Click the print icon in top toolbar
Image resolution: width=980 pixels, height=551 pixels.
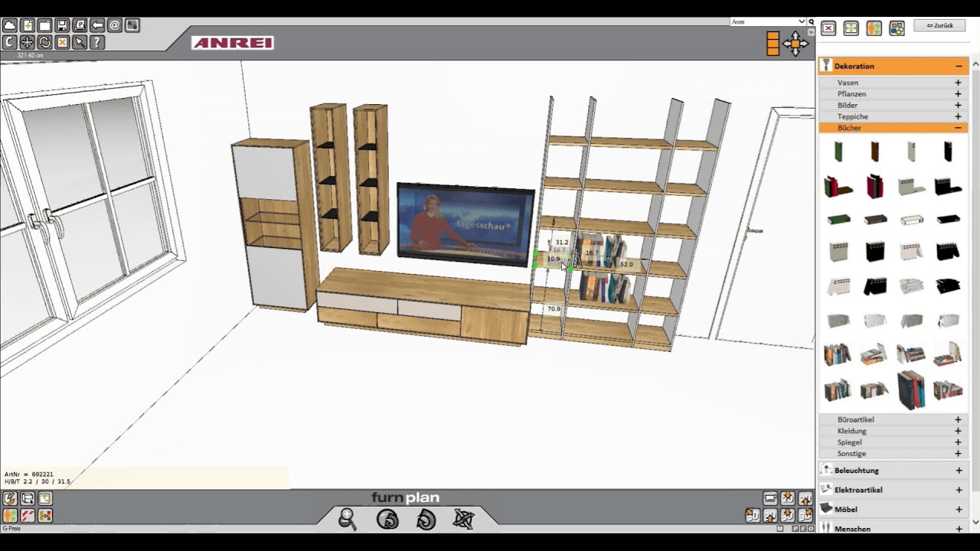[80, 25]
